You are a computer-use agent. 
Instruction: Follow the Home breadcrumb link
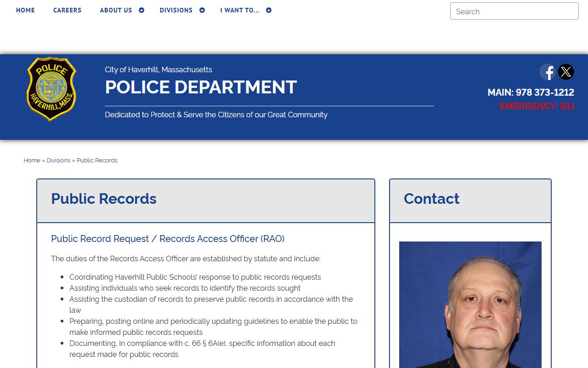pyautogui.click(x=32, y=161)
